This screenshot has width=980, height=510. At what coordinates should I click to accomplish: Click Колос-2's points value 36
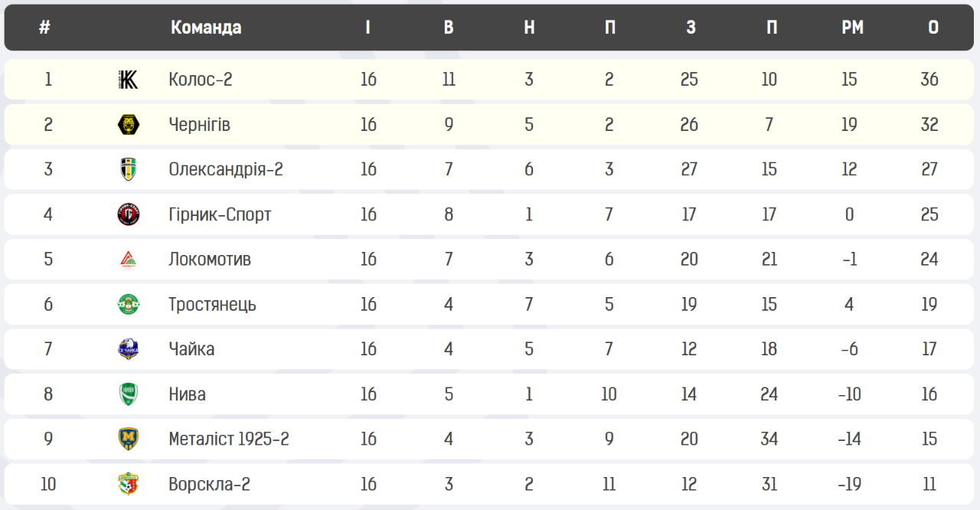[929, 80]
